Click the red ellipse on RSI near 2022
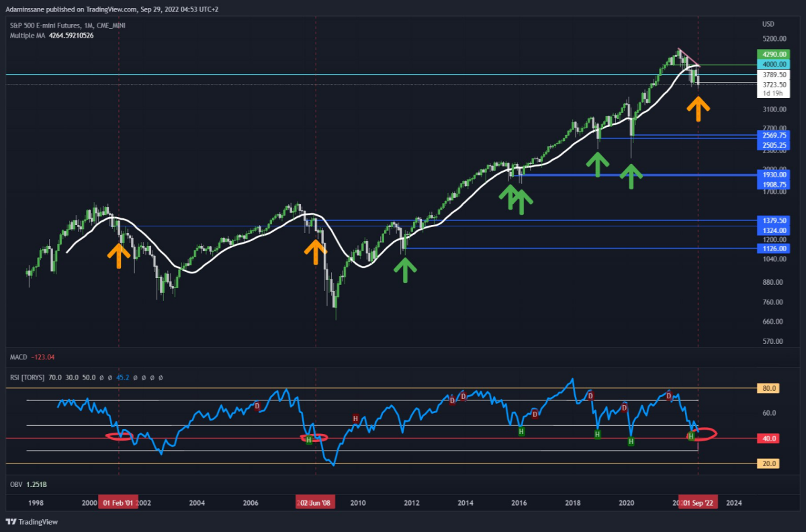The height and width of the screenshot is (532, 806). (x=701, y=434)
